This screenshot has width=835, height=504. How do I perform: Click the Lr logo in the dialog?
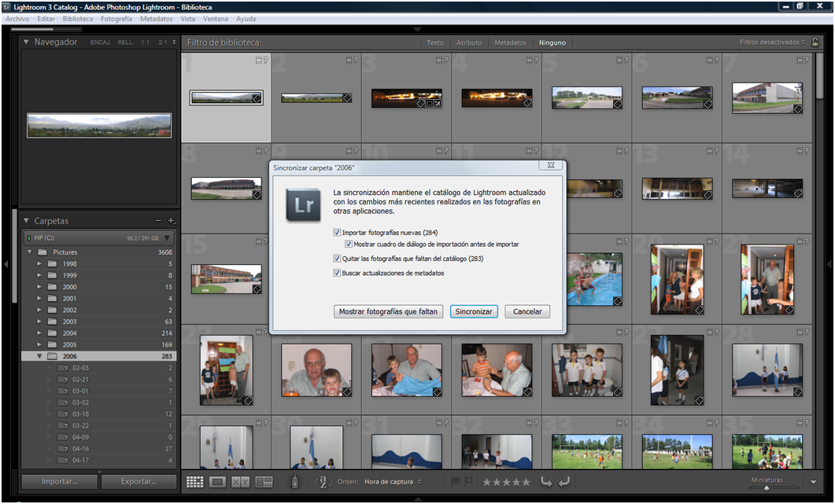(x=303, y=205)
